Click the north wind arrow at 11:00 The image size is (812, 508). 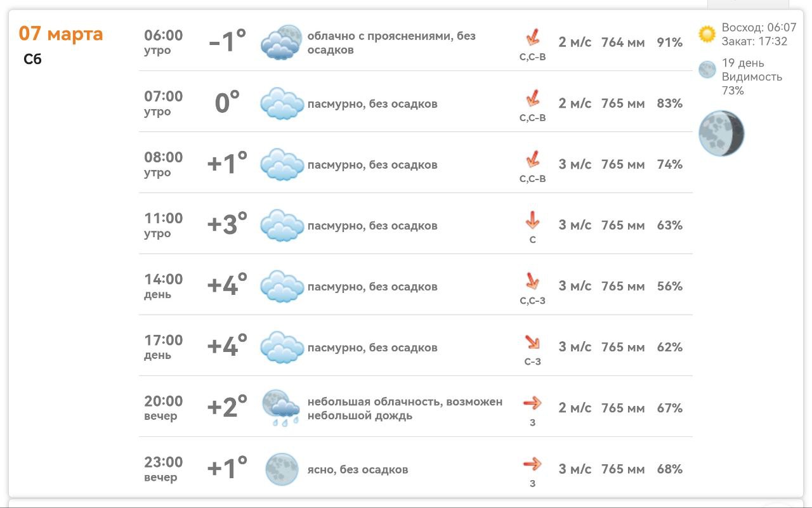tap(532, 221)
